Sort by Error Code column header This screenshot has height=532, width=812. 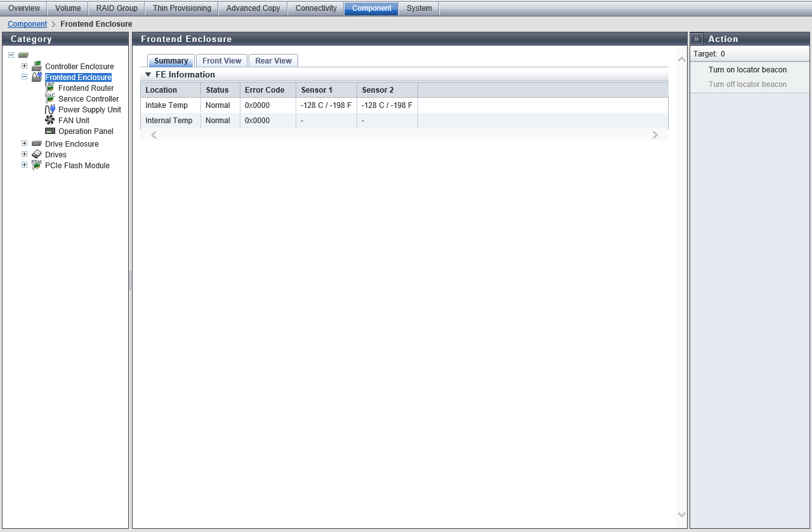click(x=265, y=90)
